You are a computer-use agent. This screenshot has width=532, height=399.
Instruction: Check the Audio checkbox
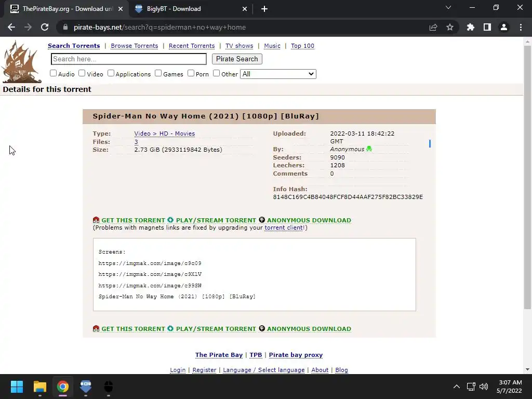point(54,73)
